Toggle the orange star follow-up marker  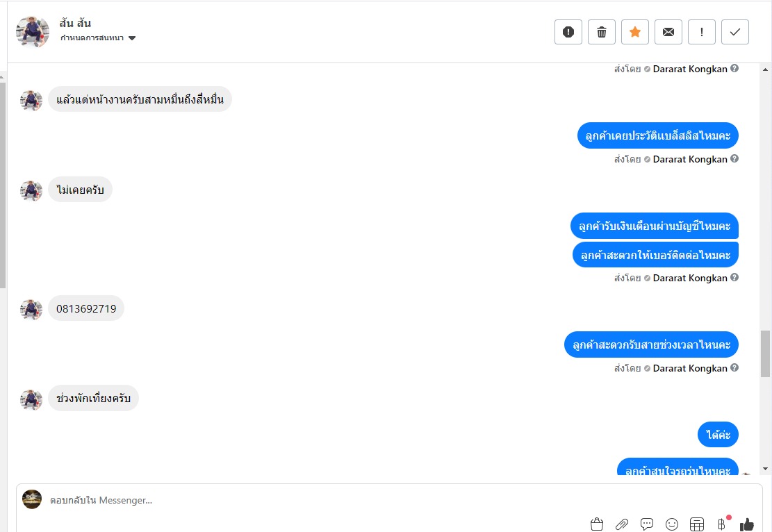pos(635,32)
